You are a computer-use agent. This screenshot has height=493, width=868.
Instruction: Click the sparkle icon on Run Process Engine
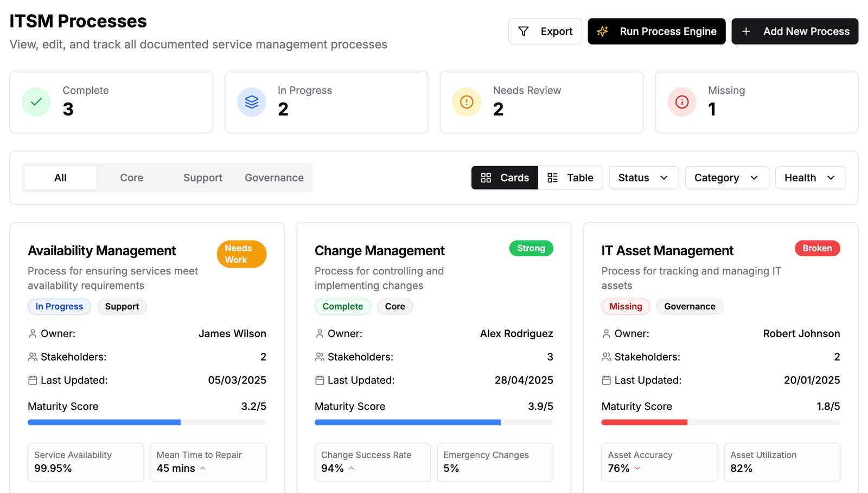coord(603,31)
